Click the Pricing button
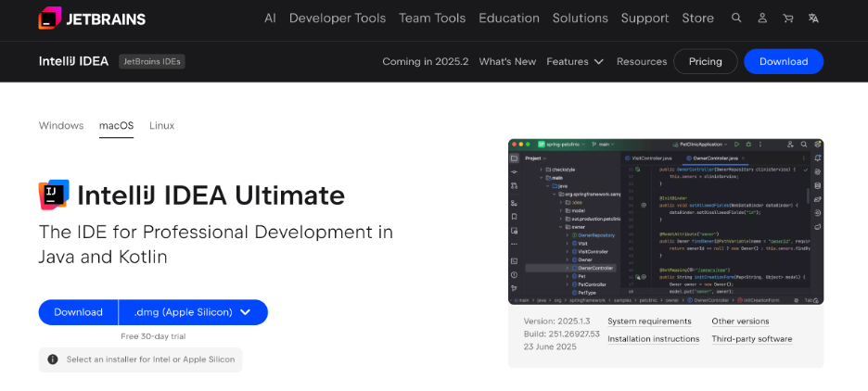 pyautogui.click(x=705, y=62)
